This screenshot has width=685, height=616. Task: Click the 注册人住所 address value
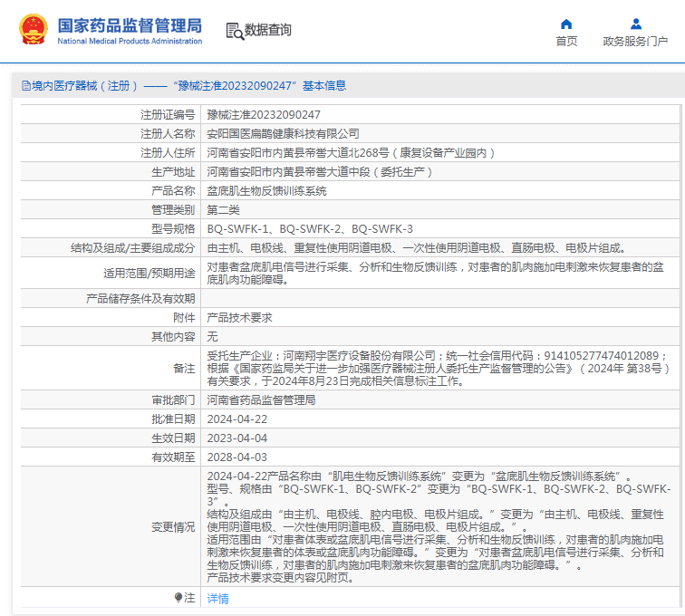click(351, 153)
